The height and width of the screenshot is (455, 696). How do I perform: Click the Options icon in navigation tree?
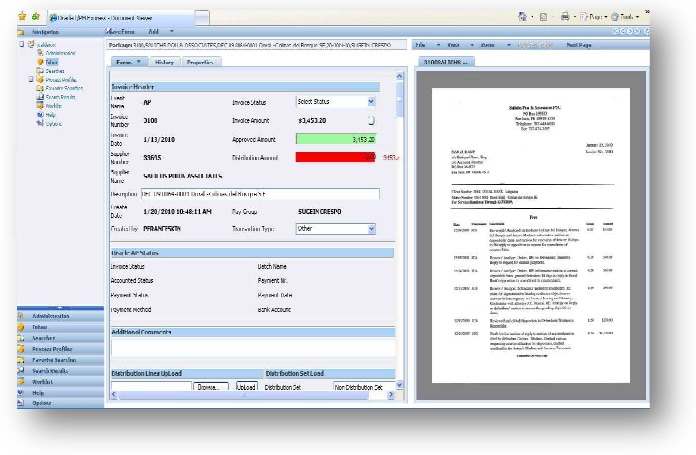40,123
